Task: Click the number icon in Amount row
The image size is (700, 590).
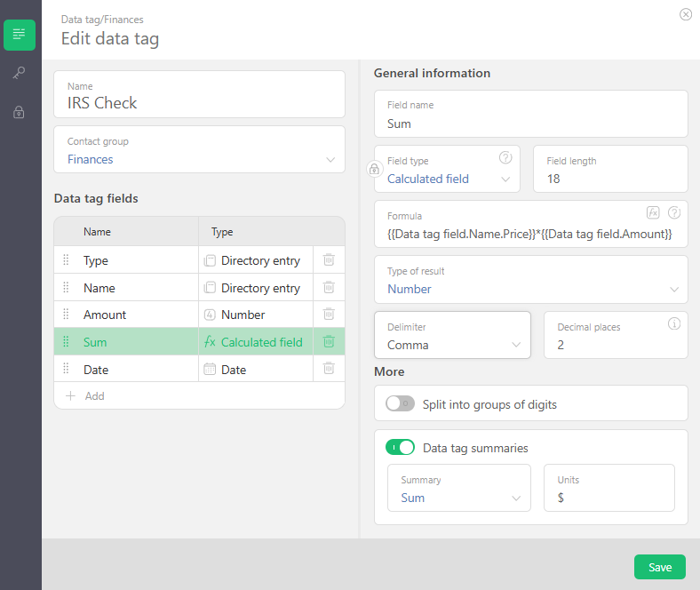Action: pyautogui.click(x=210, y=315)
